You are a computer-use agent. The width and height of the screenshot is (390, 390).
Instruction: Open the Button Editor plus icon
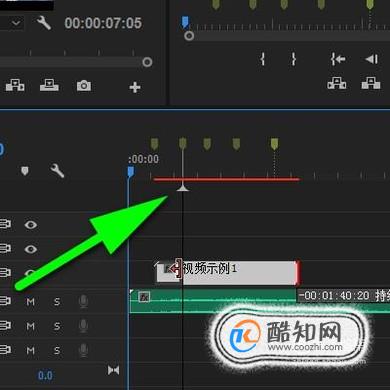pyautogui.click(x=135, y=87)
